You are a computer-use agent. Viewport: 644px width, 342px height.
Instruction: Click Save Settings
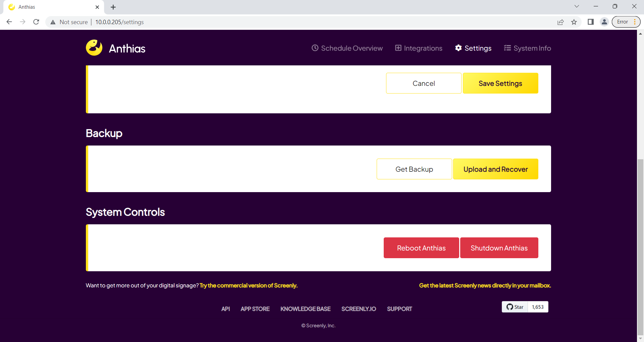pos(500,83)
